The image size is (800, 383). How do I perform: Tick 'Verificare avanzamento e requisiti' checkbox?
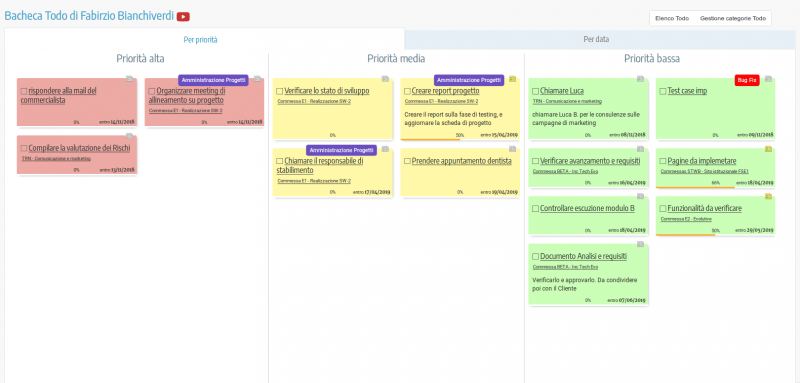[535, 161]
